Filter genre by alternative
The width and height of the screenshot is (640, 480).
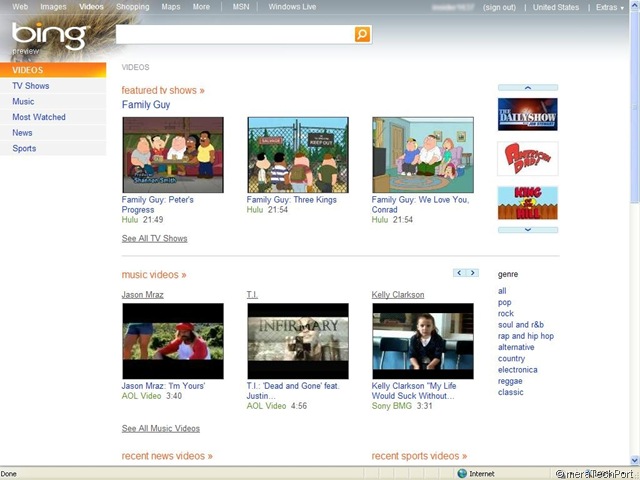(x=516, y=347)
